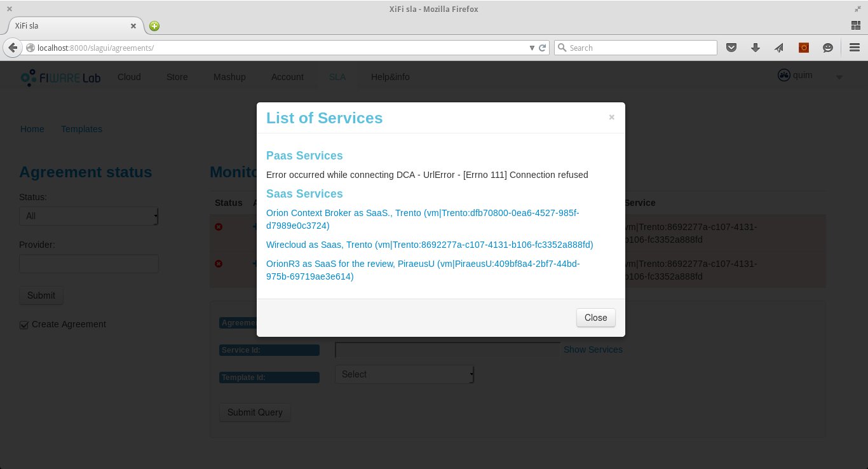This screenshot has width=868, height=469.
Task: Close the XiFi sla tab
Action: click(133, 26)
